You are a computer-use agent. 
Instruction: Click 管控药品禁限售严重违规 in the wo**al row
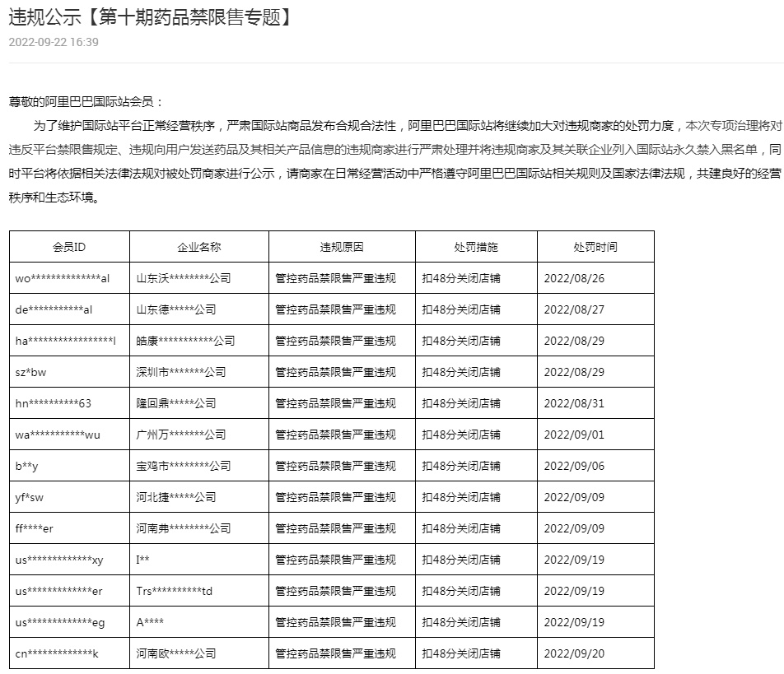tap(335, 278)
